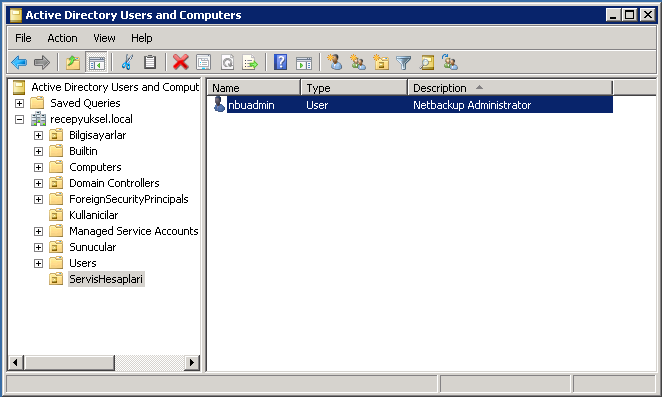
Task: Click the Netbackup Administrator description cell
Action: tap(472, 105)
